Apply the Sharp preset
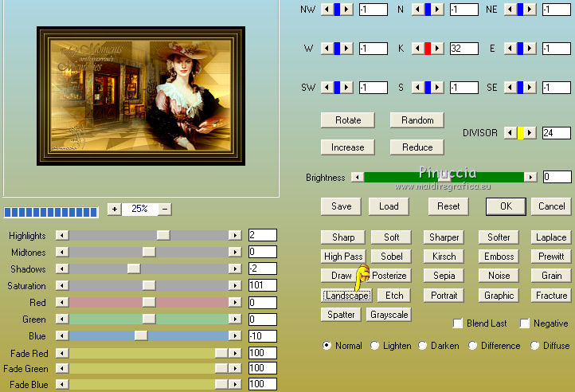The width and height of the screenshot is (575, 392). coord(343,237)
